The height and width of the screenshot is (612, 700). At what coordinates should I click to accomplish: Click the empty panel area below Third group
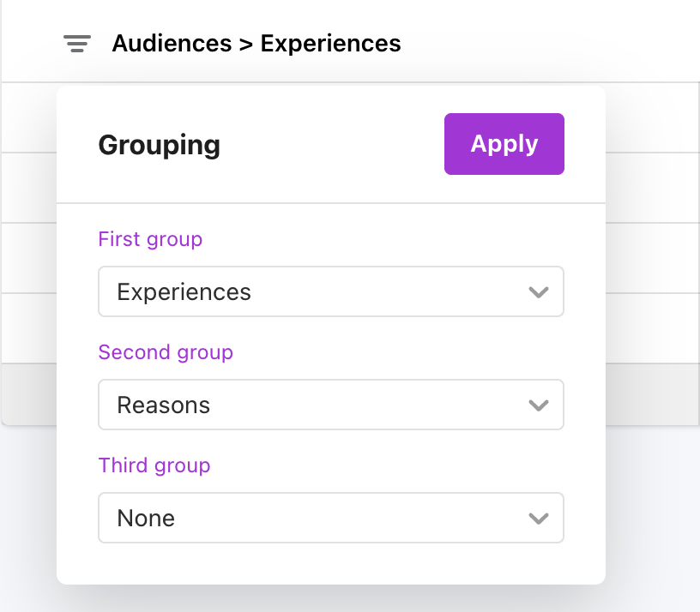click(330, 564)
